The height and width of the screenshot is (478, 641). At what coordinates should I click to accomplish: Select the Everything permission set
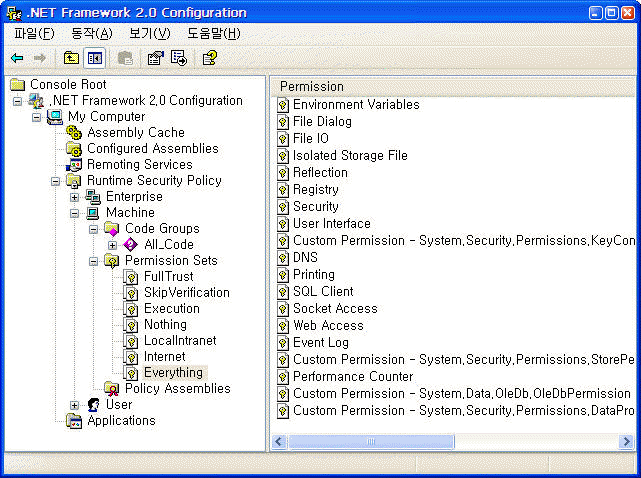(x=173, y=373)
